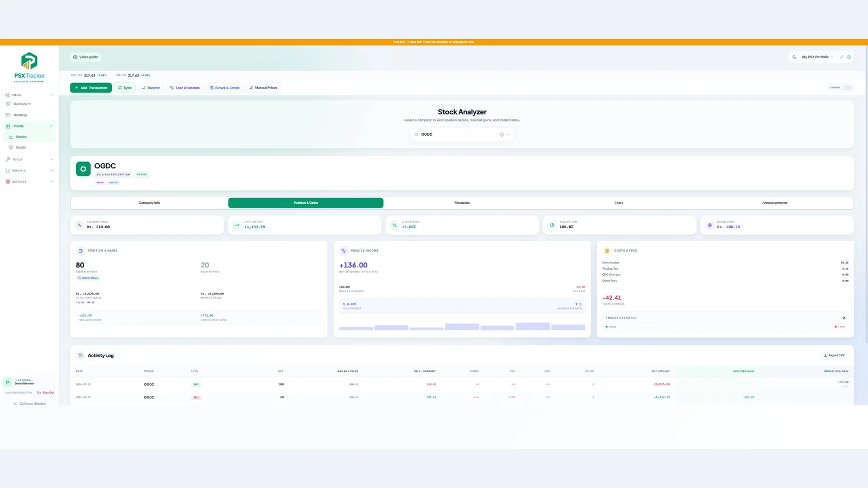
Task: Click the Allocation clock icon
Action: (552, 225)
